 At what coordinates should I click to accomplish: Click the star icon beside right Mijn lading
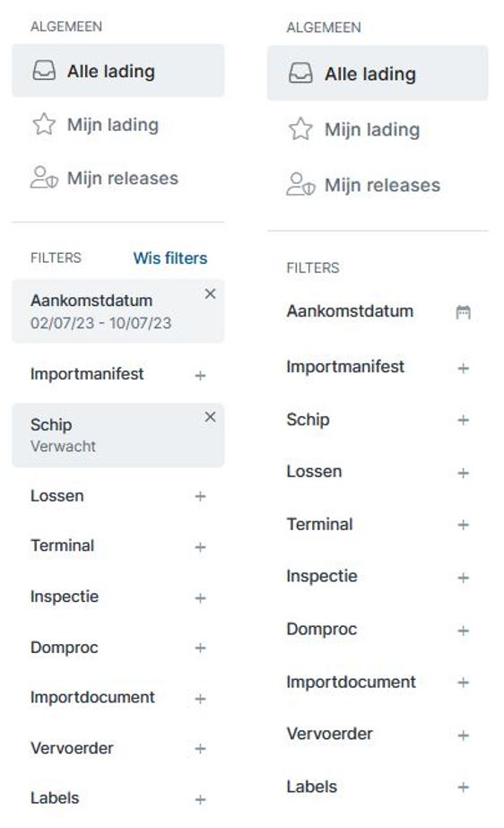pyautogui.click(x=300, y=129)
